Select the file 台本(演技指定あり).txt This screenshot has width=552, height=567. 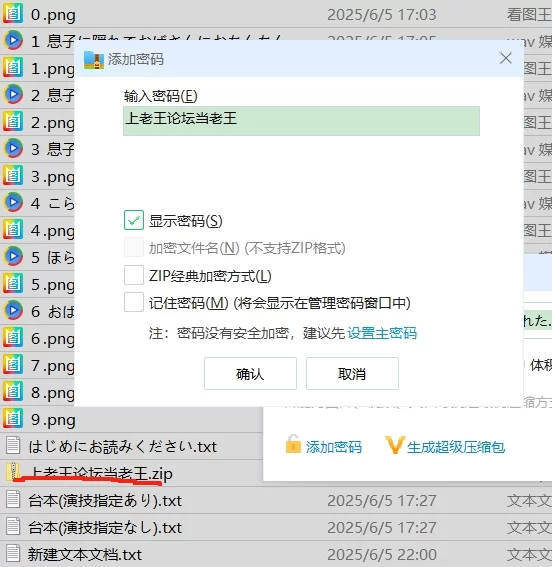(x=105, y=501)
